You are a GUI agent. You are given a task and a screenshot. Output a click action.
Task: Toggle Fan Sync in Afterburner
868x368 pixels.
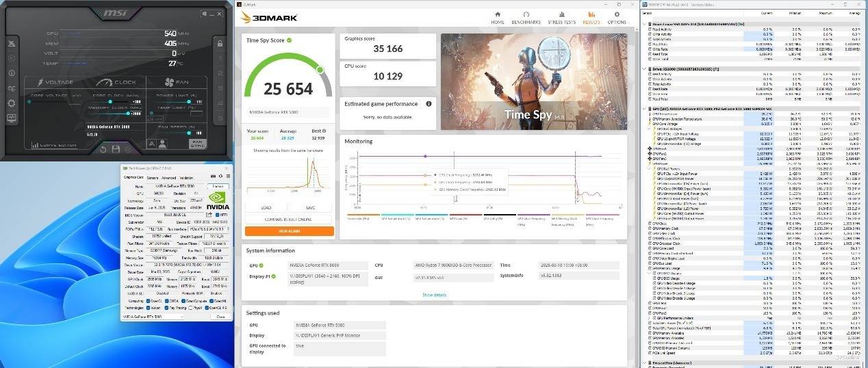[198, 144]
